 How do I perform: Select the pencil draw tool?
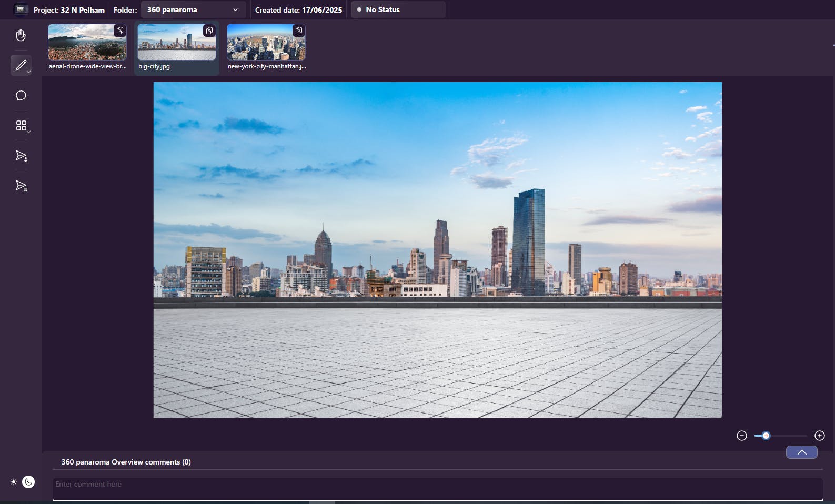tap(21, 65)
